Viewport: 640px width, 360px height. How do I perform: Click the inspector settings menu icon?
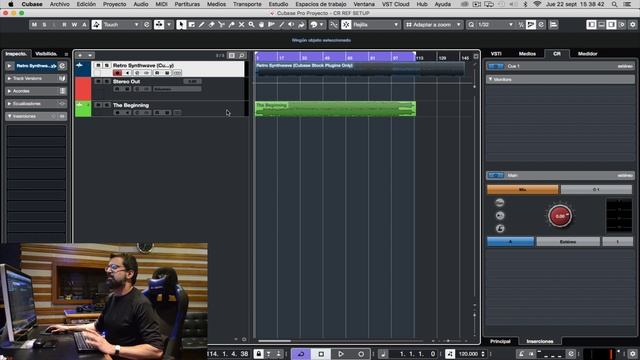66,54
